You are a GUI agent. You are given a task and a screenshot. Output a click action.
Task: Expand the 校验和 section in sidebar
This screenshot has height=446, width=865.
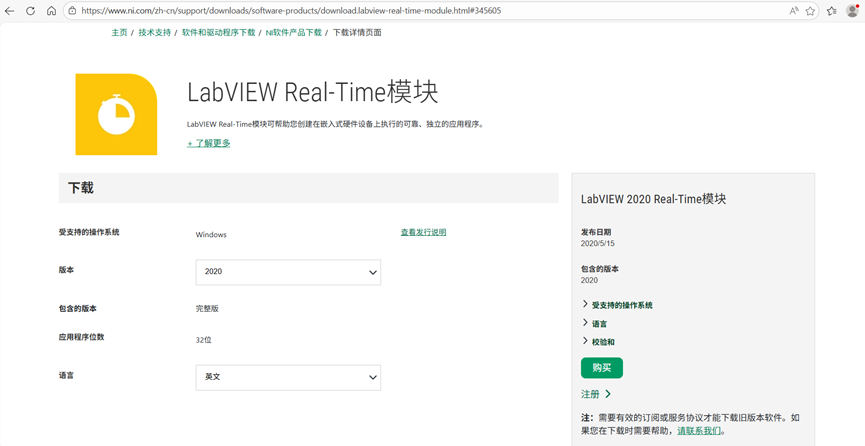(x=599, y=342)
